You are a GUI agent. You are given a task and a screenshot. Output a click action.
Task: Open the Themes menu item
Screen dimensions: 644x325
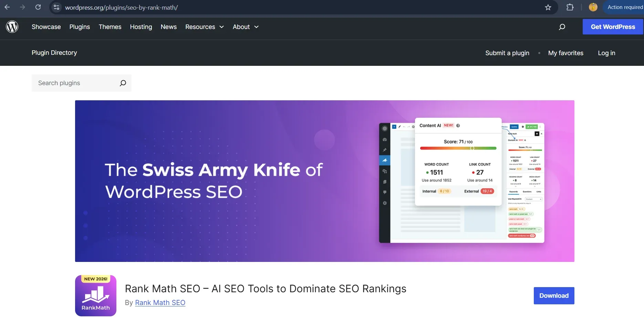pyautogui.click(x=110, y=27)
